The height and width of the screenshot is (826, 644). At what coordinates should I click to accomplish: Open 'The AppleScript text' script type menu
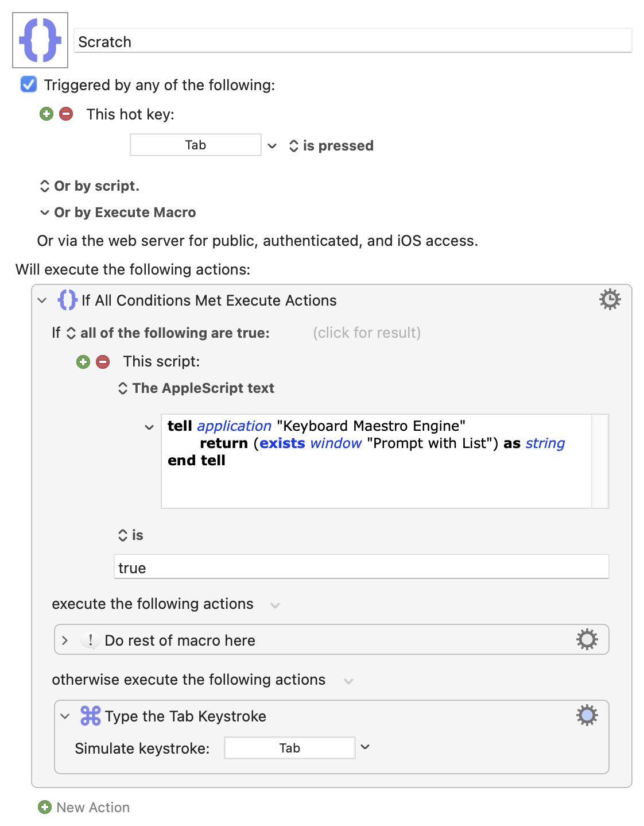tap(196, 388)
